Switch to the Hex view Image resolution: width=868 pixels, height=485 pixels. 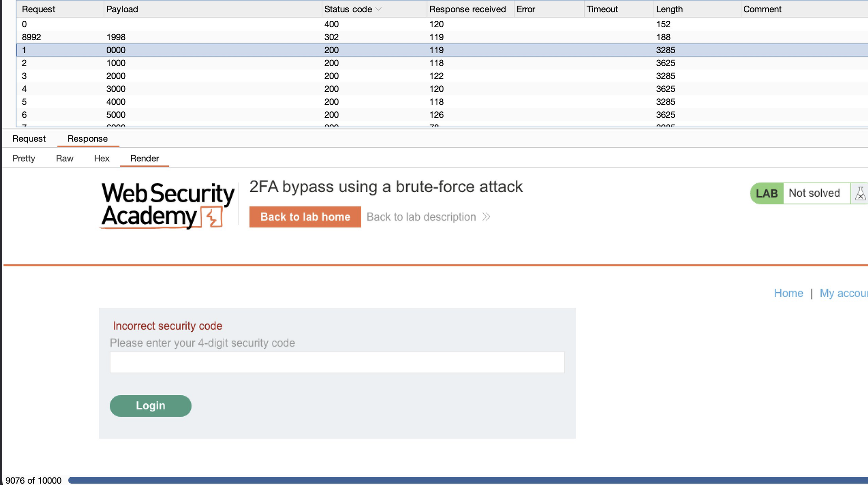(102, 158)
